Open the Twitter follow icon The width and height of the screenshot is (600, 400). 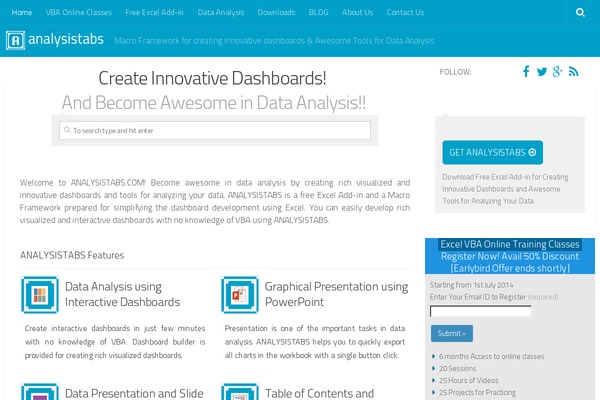tap(541, 72)
